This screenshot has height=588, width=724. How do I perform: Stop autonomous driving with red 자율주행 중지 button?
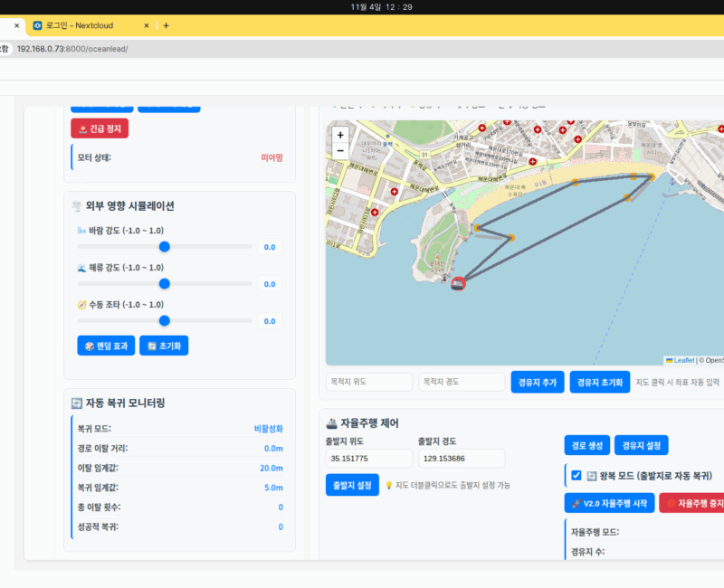pyautogui.click(x=693, y=503)
